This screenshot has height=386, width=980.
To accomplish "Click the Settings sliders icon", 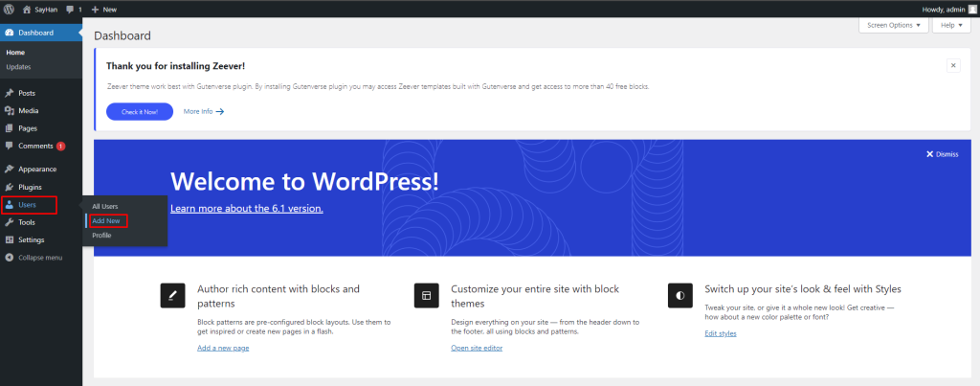I will pos(10,239).
